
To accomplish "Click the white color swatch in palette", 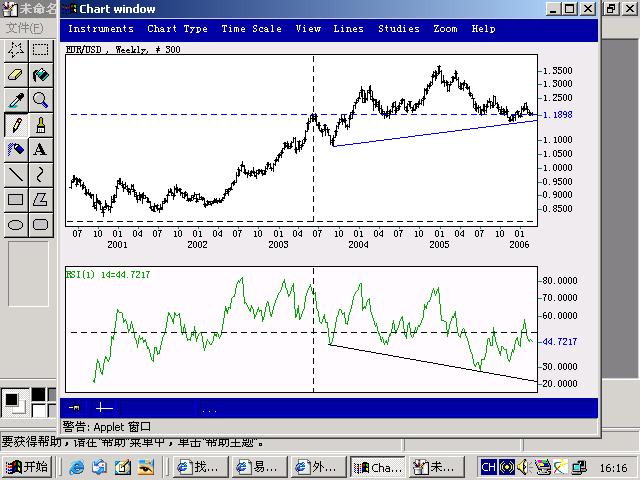I will click(x=38, y=410).
